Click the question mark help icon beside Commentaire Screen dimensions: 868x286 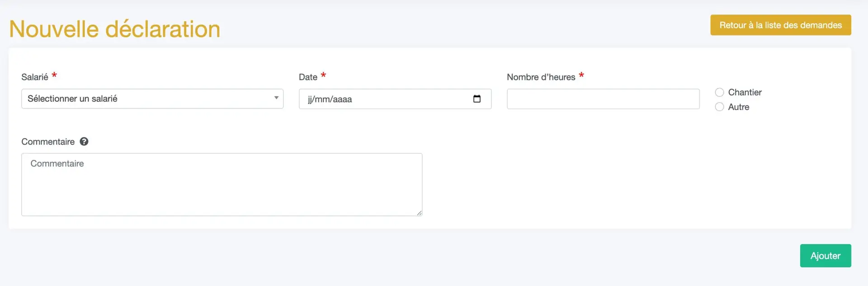pyautogui.click(x=84, y=141)
